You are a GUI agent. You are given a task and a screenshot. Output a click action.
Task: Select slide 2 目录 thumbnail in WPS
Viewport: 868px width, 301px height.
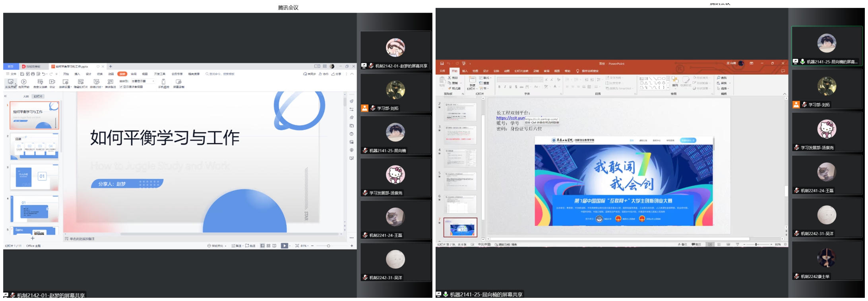(35, 146)
